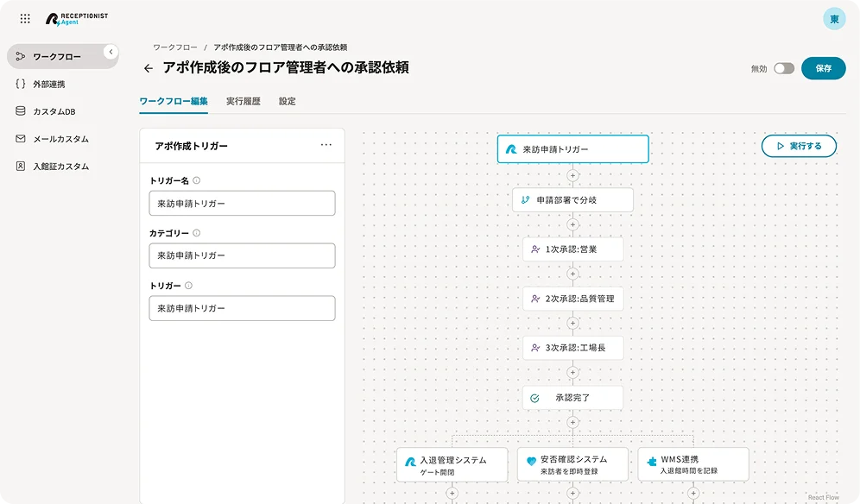Select the 2次承認:品質管理 node
This screenshot has width=860, height=504.
572,299
